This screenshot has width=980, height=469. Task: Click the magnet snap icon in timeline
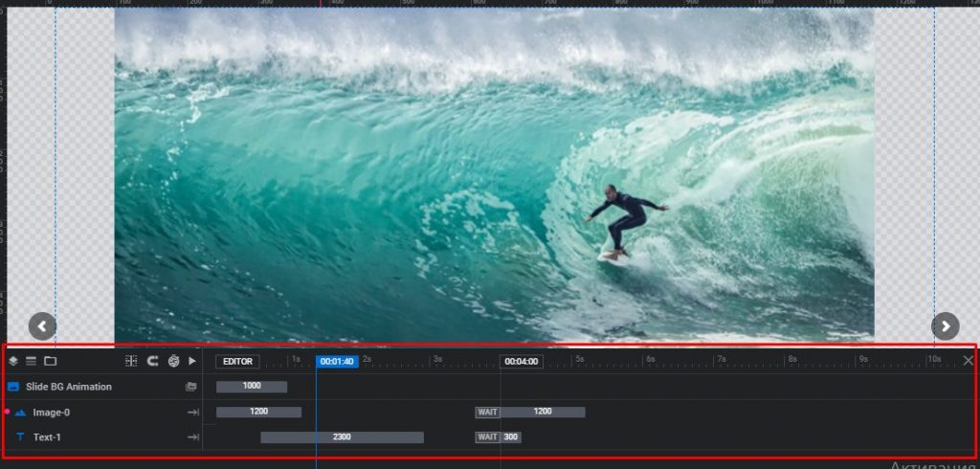tap(152, 361)
